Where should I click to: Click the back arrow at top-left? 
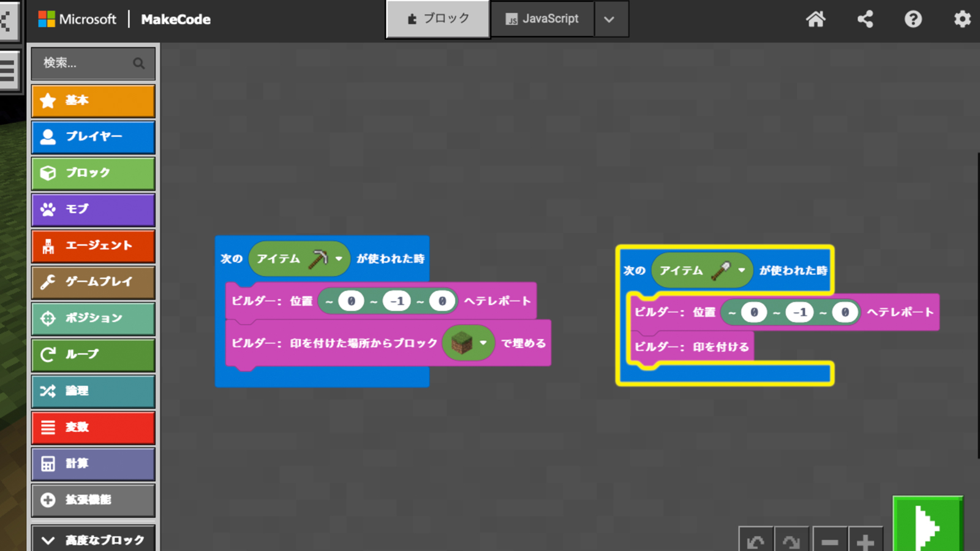(x=7, y=20)
